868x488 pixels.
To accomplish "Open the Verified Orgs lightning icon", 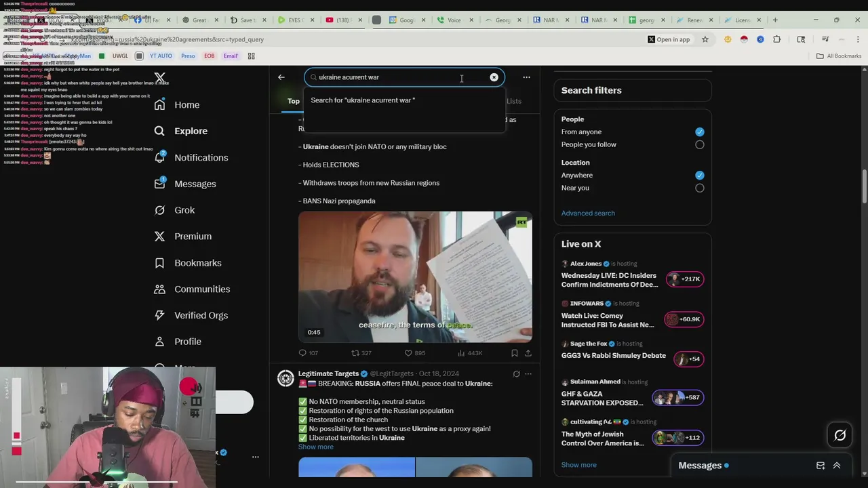I will click(159, 315).
